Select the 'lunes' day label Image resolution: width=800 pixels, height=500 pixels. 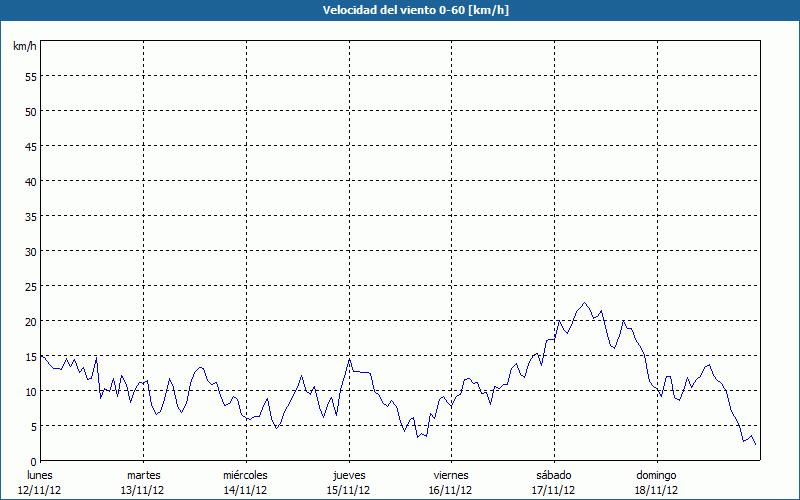pyautogui.click(x=40, y=475)
